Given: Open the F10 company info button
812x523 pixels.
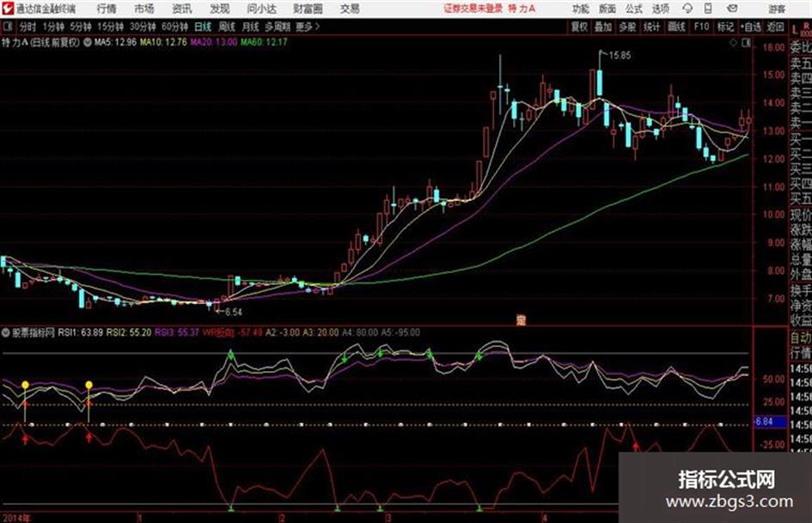Looking at the screenshot, I should [702, 27].
